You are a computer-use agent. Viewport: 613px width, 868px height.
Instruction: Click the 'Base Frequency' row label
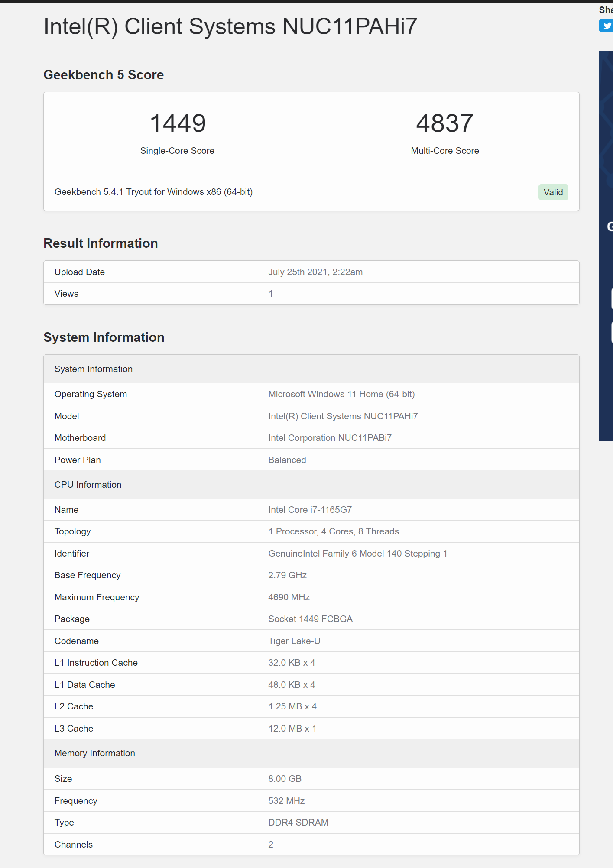(88, 575)
